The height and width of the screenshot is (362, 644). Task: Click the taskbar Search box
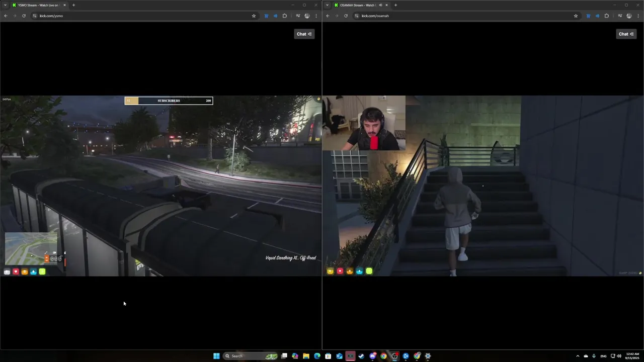coord(251,356)
